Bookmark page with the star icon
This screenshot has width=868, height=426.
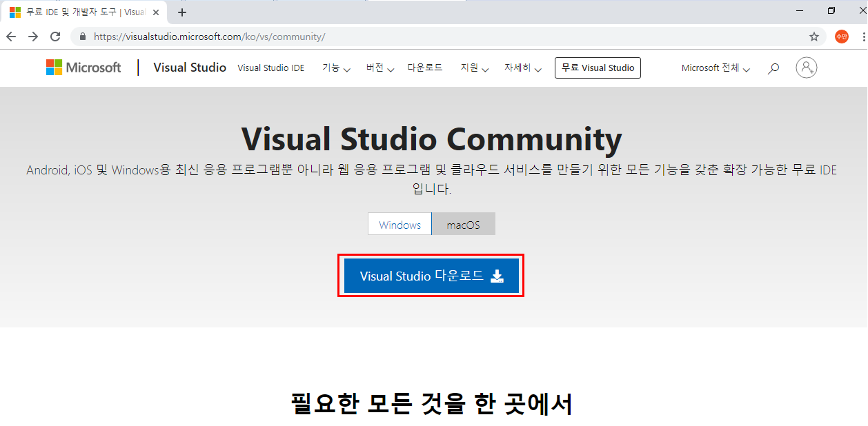(814, 37)
